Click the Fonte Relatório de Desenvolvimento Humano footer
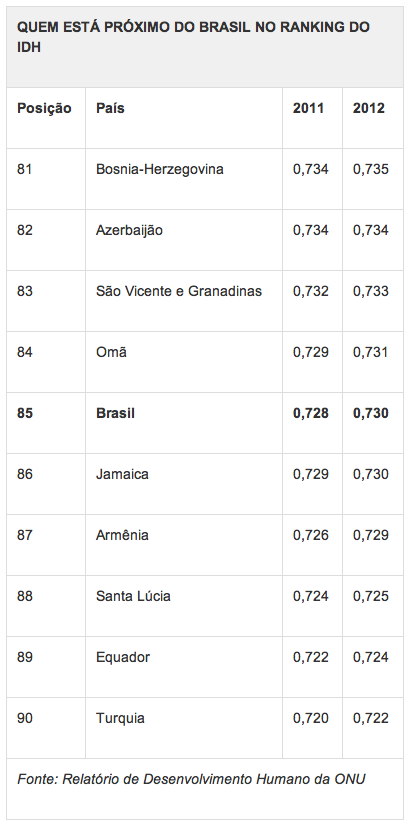411x825 pixels. 191,779
